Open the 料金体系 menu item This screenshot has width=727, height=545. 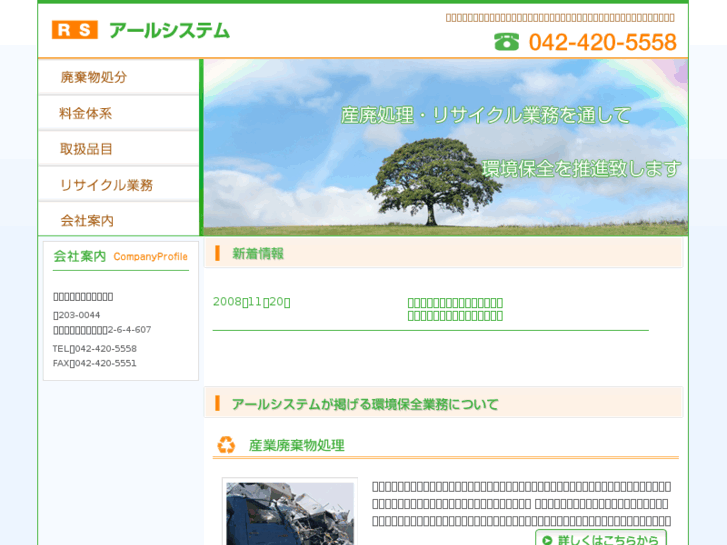click(x=119, y=113)
